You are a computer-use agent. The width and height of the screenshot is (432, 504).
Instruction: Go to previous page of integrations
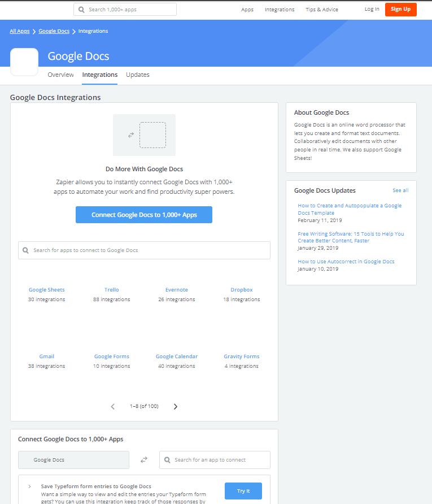click(x=113, y=407)
